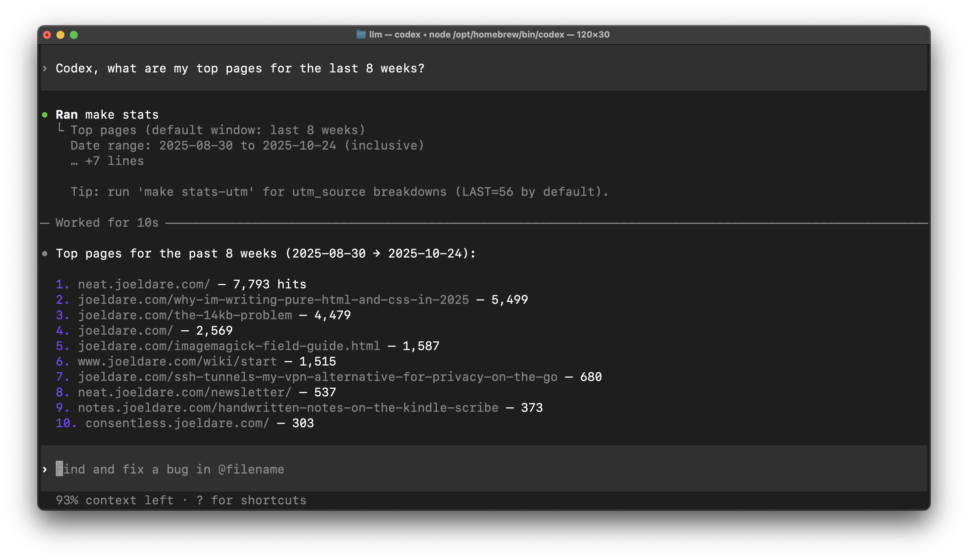968x560 pixels.
Task: Click the input prompt chevron at bottom
Action: point(45,469)
